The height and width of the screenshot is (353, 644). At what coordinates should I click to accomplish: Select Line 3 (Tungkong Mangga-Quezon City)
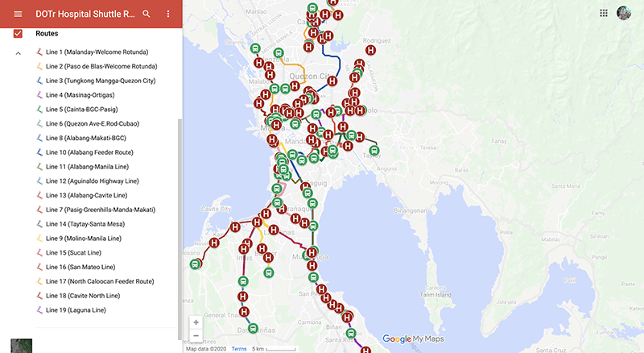[x=101, y=81]
